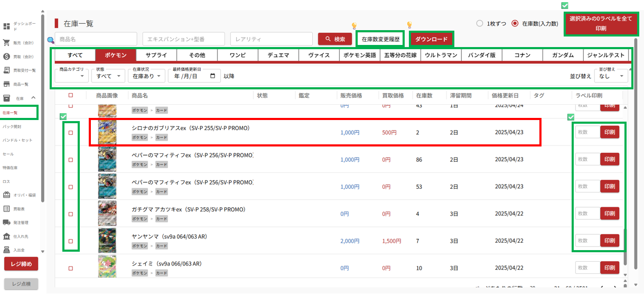Switch to the コナン genre tab

[x=522, y=55]
